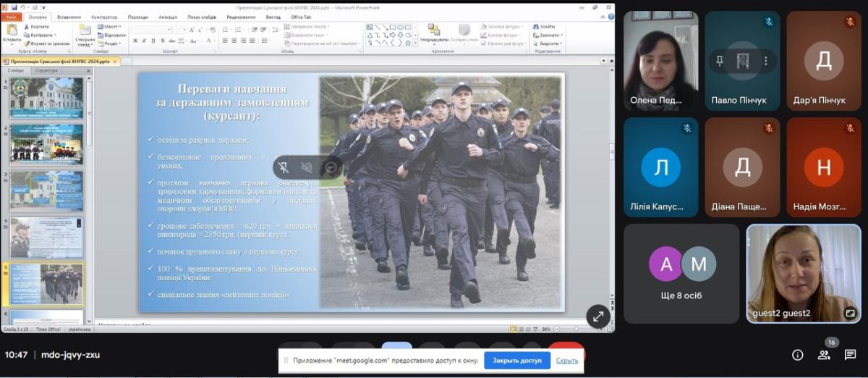
Task: Open the meeting details info icon
Action: (x=797, y=355)
